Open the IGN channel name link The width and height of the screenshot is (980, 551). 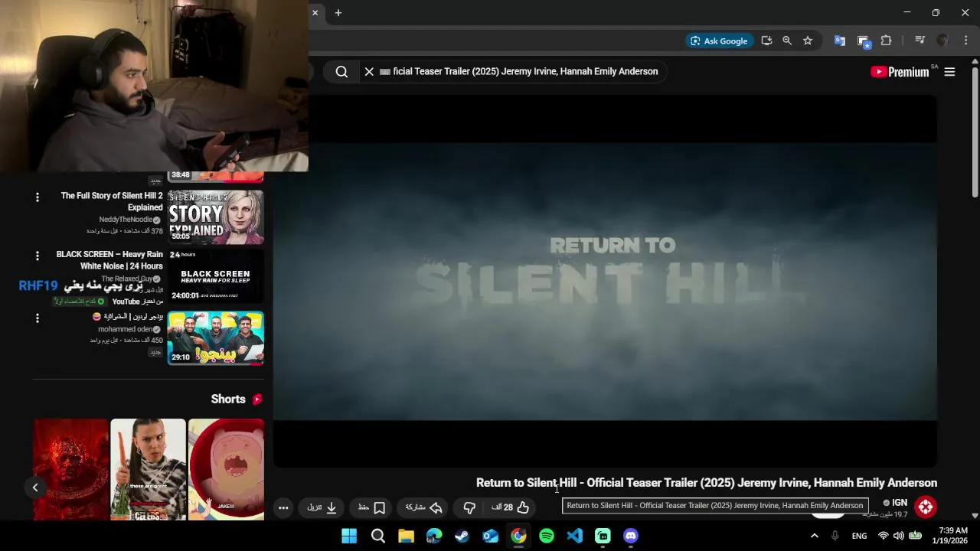coord(899,503)
